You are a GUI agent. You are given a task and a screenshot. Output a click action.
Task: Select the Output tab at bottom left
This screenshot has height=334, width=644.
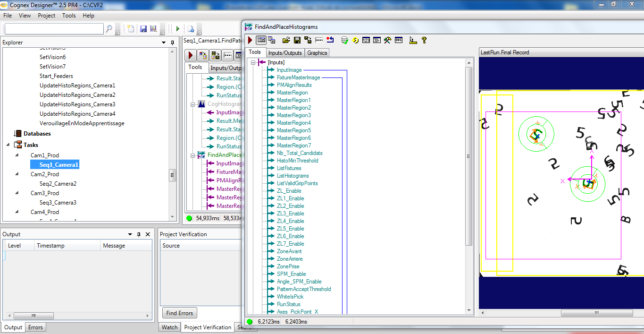pyautogui.click(x=13, y=327)
